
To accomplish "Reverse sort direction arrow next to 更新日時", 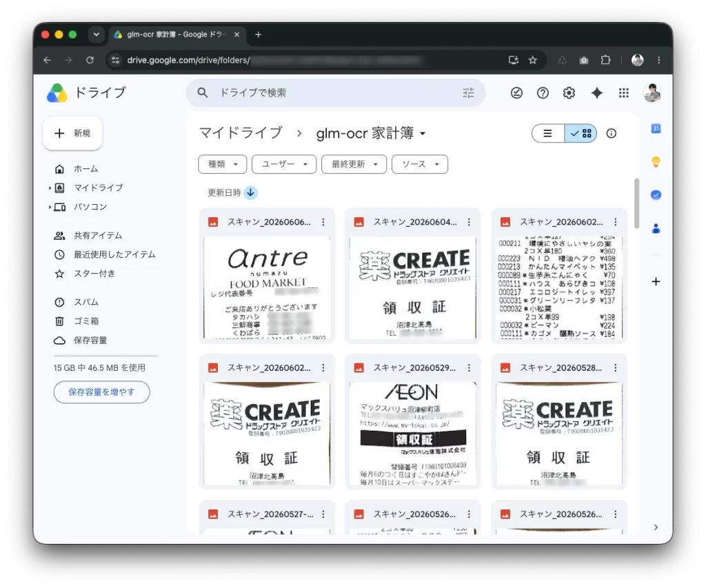I will click(x=250, y=193).
